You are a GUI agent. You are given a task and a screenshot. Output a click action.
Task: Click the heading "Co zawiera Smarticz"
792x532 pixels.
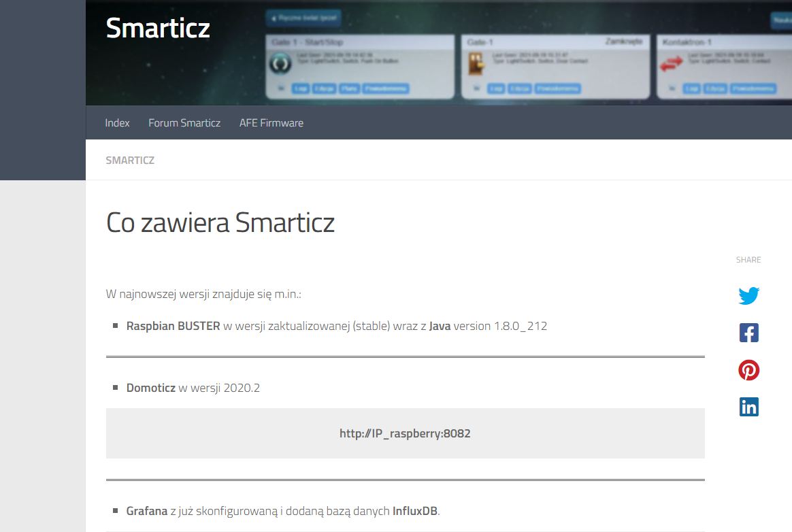pos(220,222)
